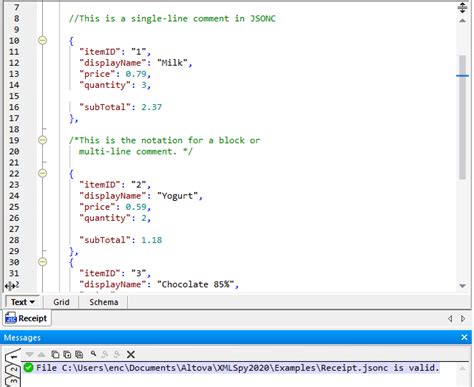The width and height of the screenshot is (474, 387).
Task: Copy all messages using third copy icon
Action: (79, 354)
